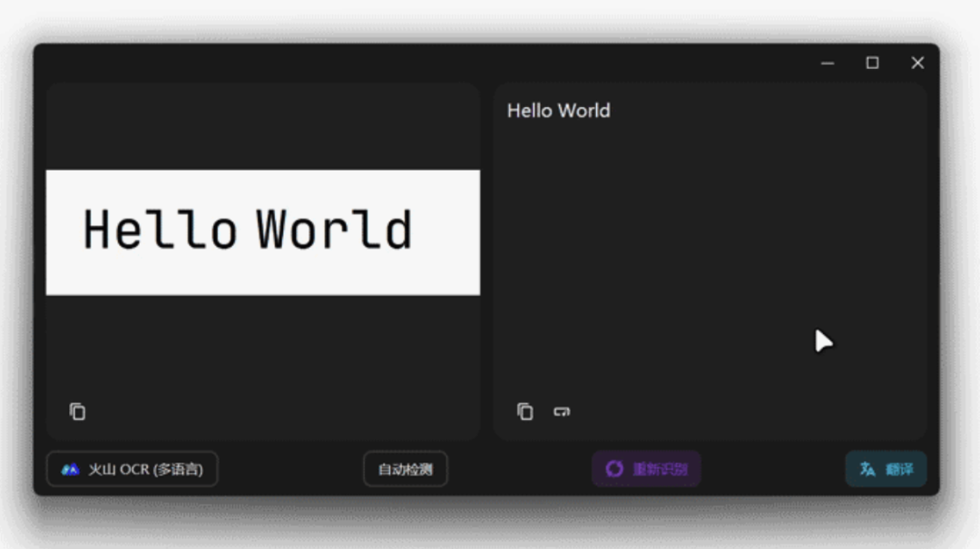Click the word "World" in the white image
The image size is (980, 549).
(x=333, y=230)
